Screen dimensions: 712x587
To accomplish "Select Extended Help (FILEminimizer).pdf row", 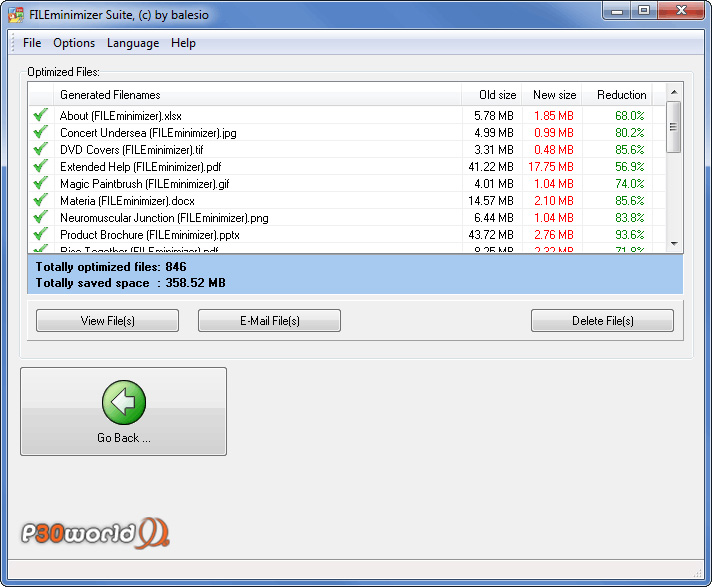I will pos(347,167).
